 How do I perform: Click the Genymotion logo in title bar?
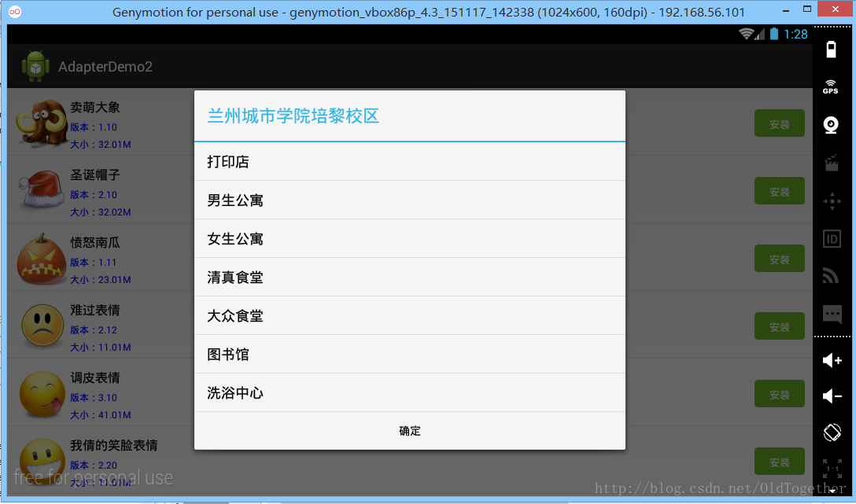15,12
